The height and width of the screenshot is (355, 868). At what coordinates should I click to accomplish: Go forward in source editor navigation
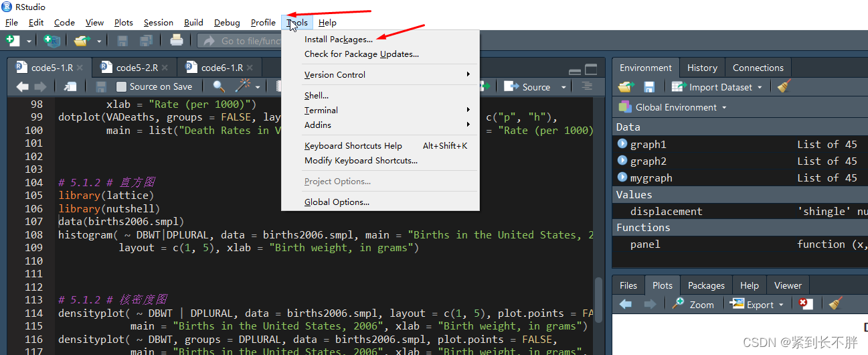pos(41,86)
